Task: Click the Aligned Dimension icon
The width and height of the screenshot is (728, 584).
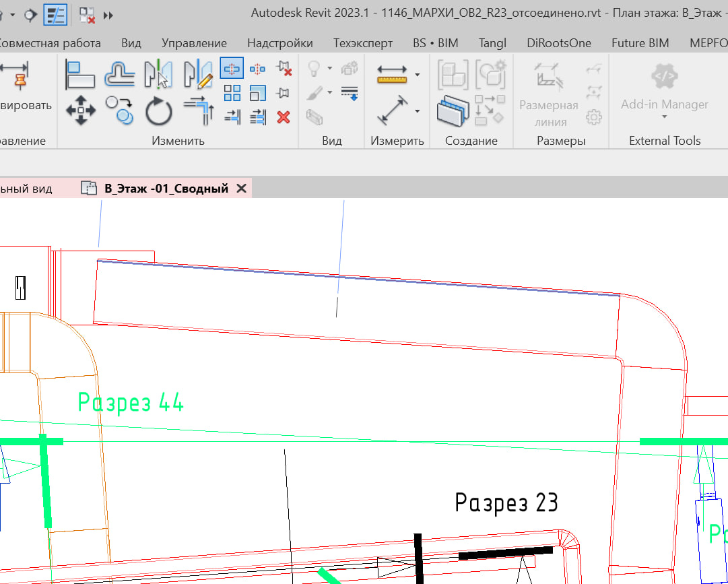Action: (393, 110)
